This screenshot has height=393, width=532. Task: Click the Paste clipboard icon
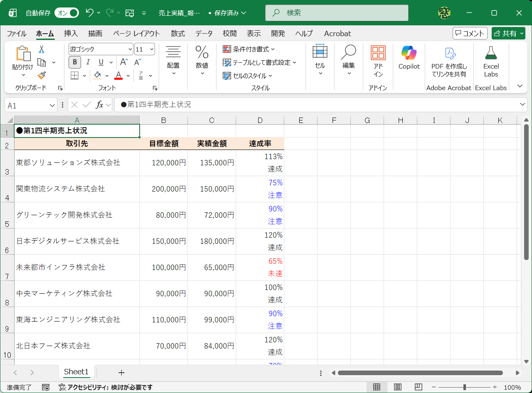coord(23,54)
